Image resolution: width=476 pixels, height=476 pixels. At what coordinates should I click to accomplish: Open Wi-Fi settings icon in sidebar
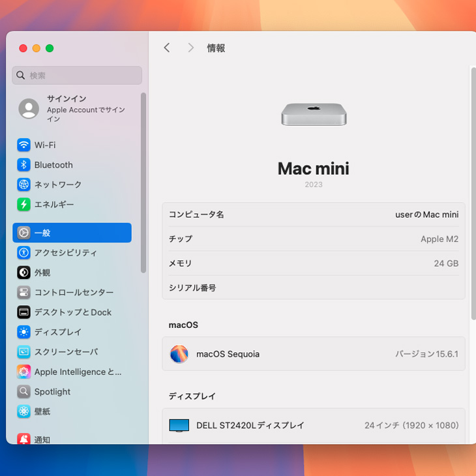[x=23, y=145]
